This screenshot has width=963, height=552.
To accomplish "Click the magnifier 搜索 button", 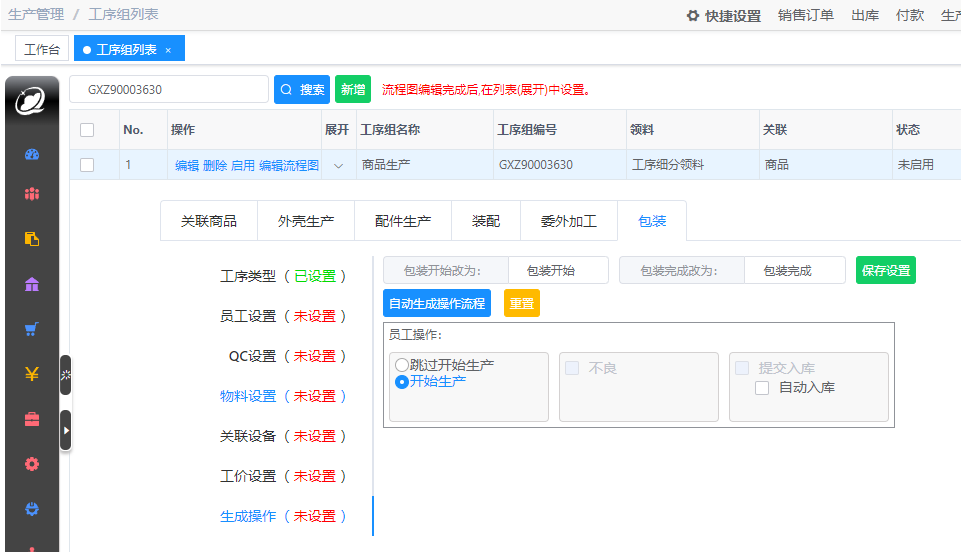I will [302, 90].
